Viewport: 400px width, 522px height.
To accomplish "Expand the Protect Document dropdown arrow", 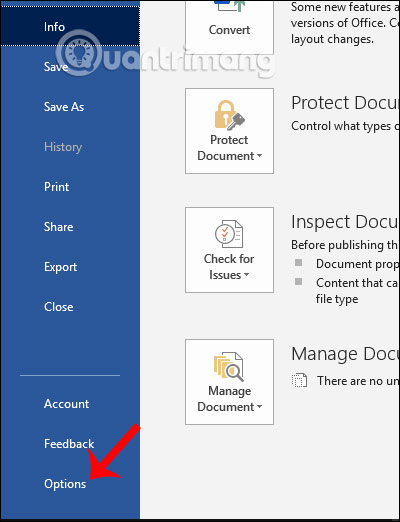I will tap(259, 156).
